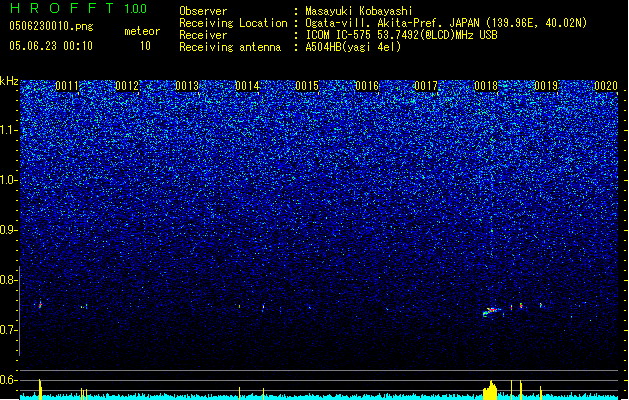Click the 1.0 frequency axis label
This screenshot has width=629, height=400.
[9, 180]
